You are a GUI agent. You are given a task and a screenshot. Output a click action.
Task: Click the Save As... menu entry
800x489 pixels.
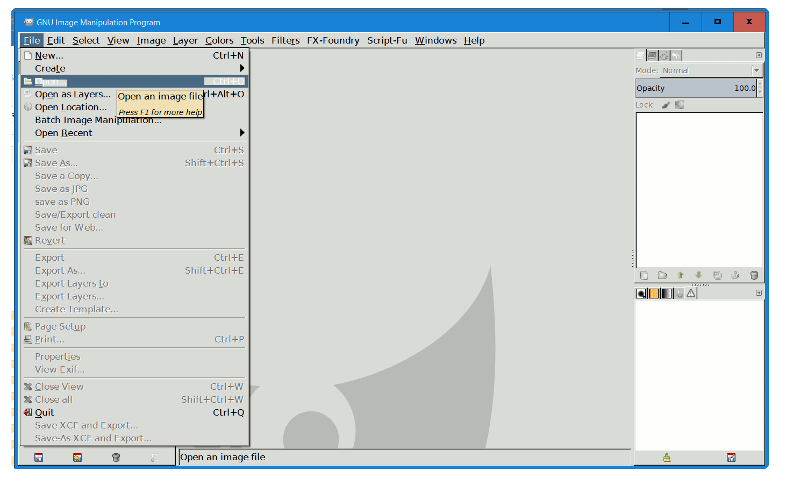click(135, 163)
